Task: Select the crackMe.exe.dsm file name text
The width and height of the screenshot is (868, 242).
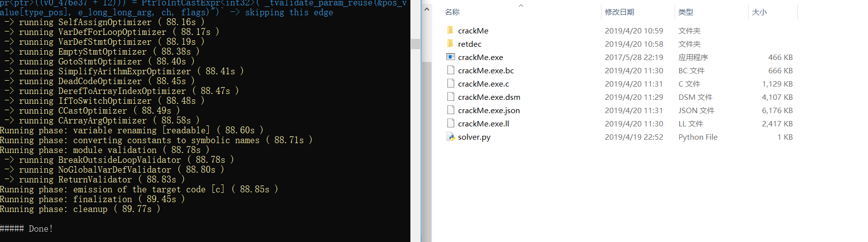Action: point(489,97)
